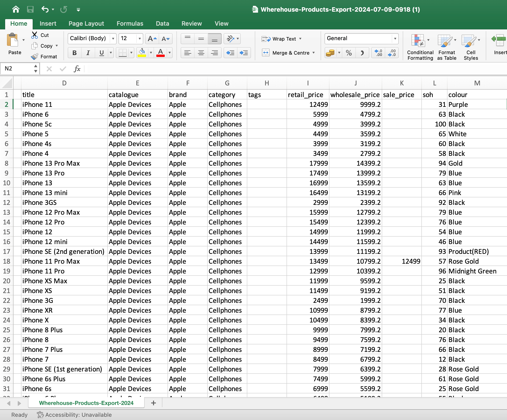Open the Calibri (Body) font name dropdown
Image resolution: width=507 pixels, height=420 pixels.
(113, 39)
